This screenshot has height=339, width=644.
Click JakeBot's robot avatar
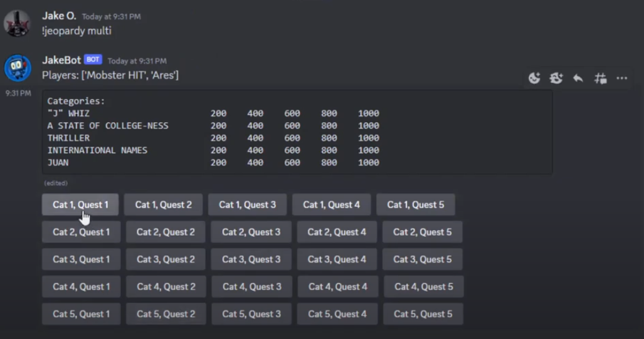(x=18, y=68)
